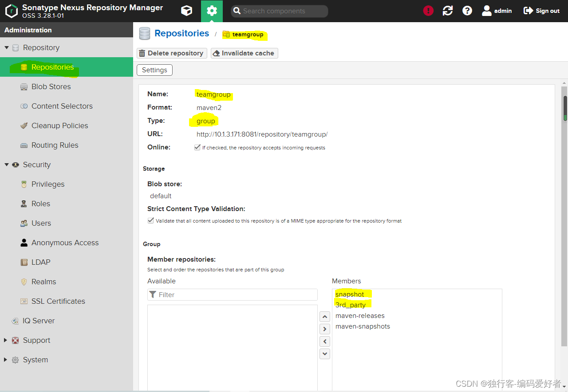Click the Sonatype Nexus logo
This screenshot has width=568, height=392.
(12, 10)
